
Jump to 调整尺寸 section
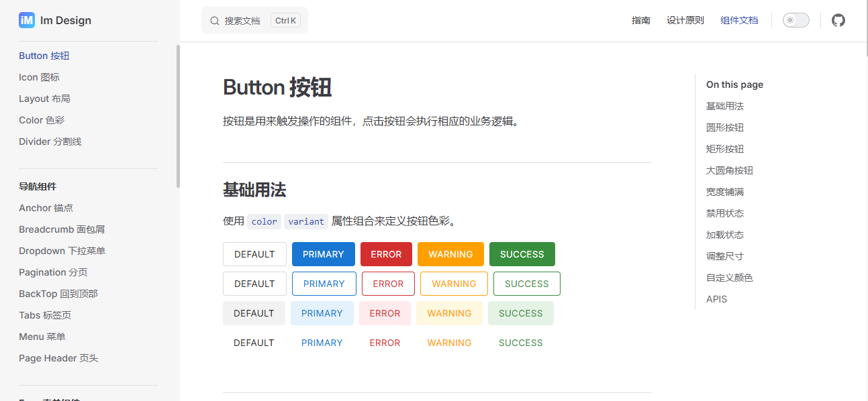725,256
